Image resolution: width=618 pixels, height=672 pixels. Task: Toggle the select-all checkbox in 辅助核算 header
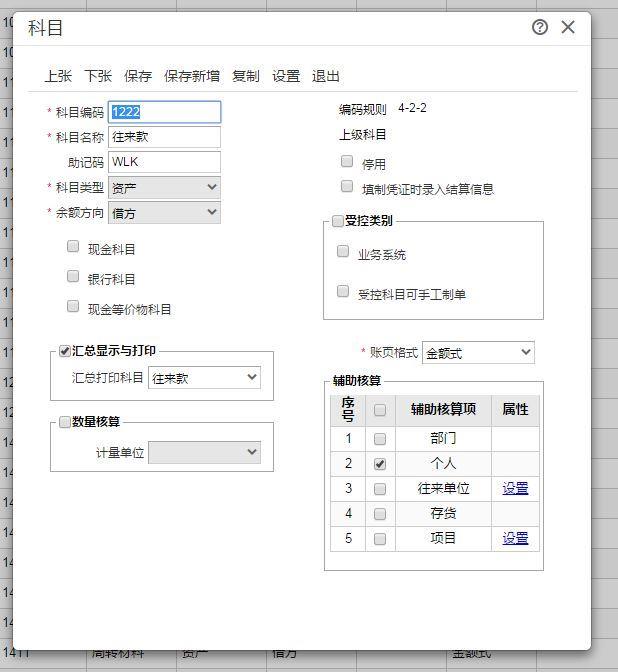(x=380, y=410)
